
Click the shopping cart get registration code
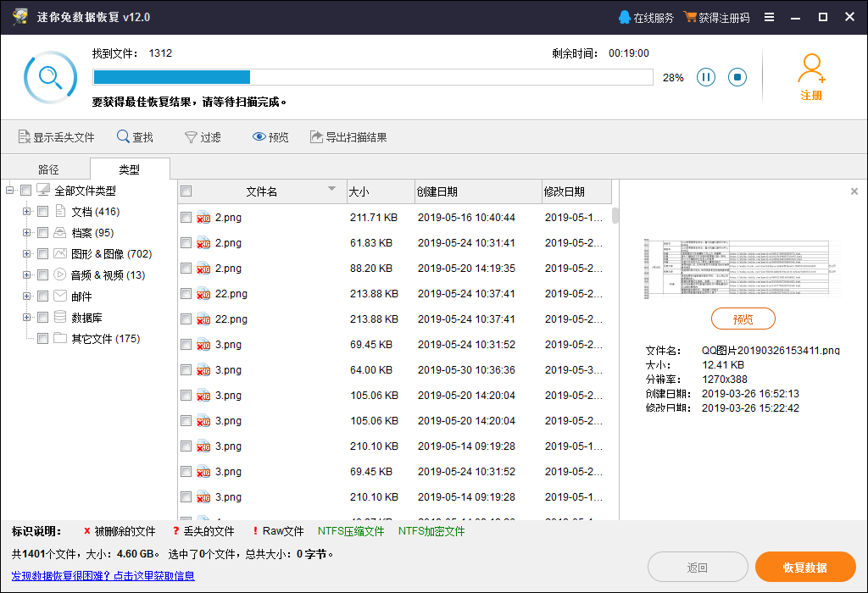pos(690,17)
